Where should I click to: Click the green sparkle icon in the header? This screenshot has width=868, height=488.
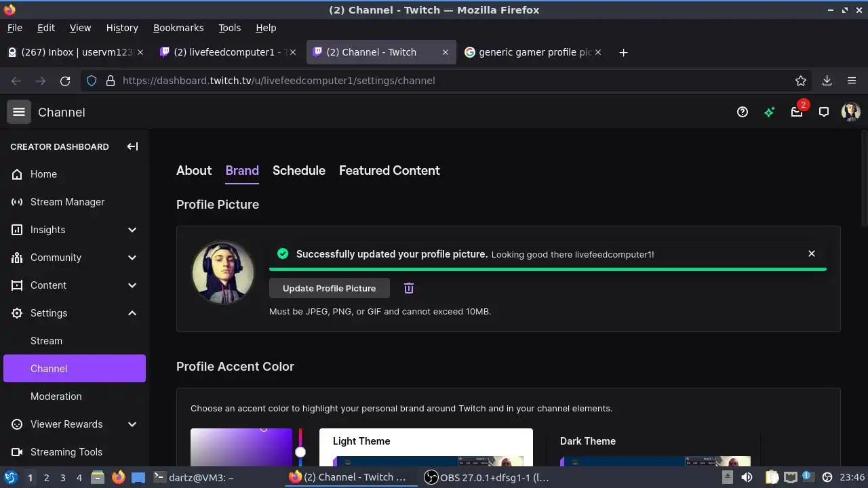(770, 113)
